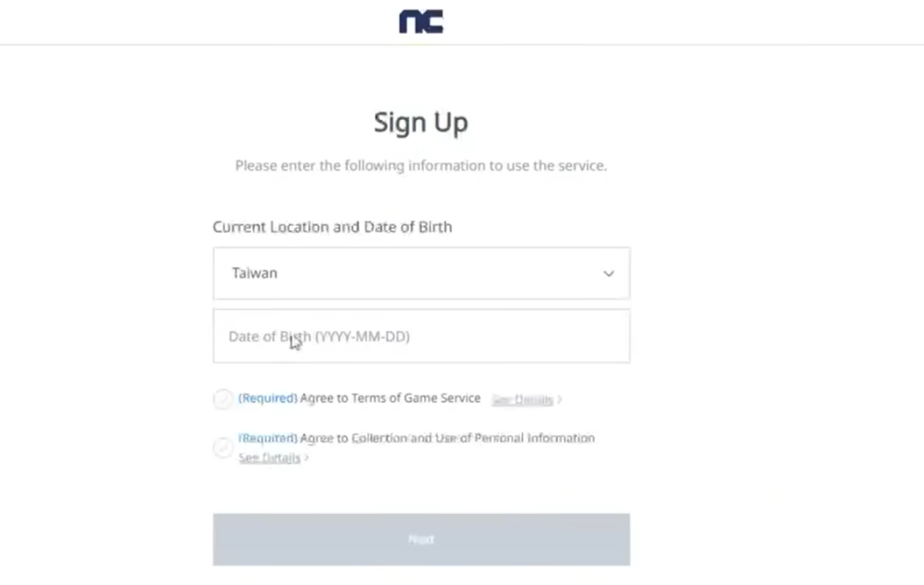Check Agree to Collection of Personal Information

click(223, 447)
